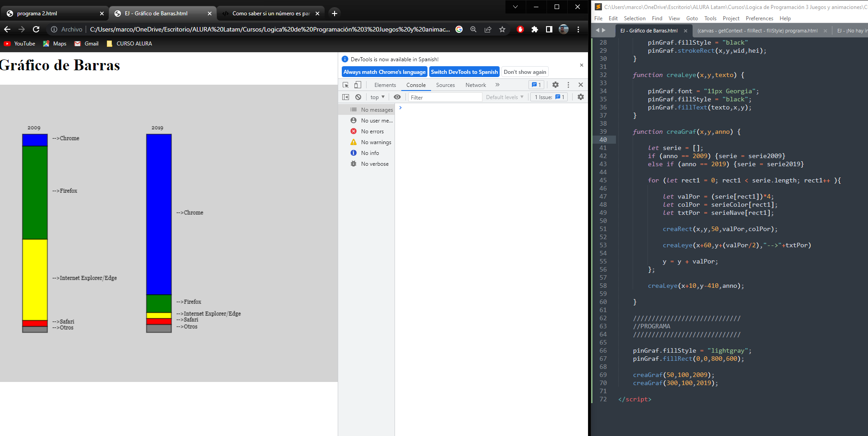Expand the No messages group
868x436 pixels.
pos(367,110)
